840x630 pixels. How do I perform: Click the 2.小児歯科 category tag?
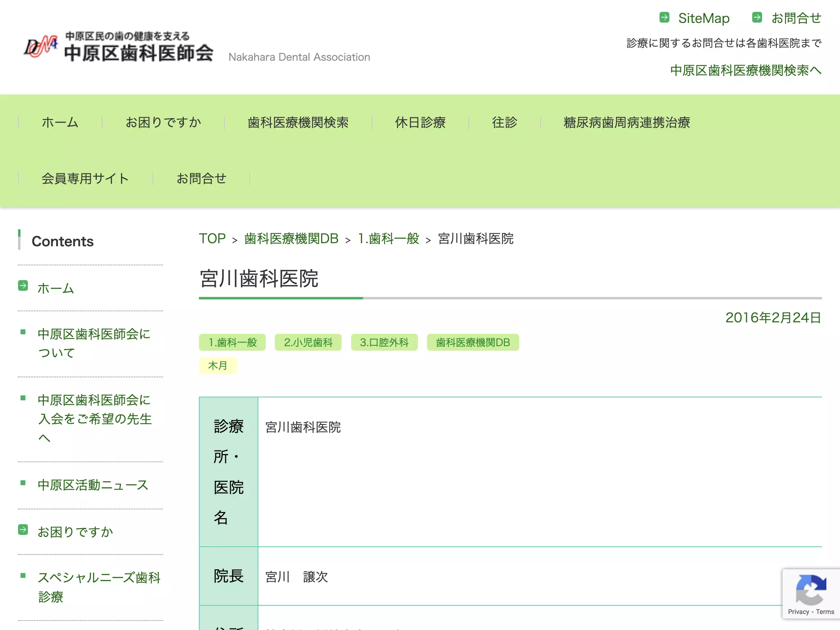coord(308,342)
